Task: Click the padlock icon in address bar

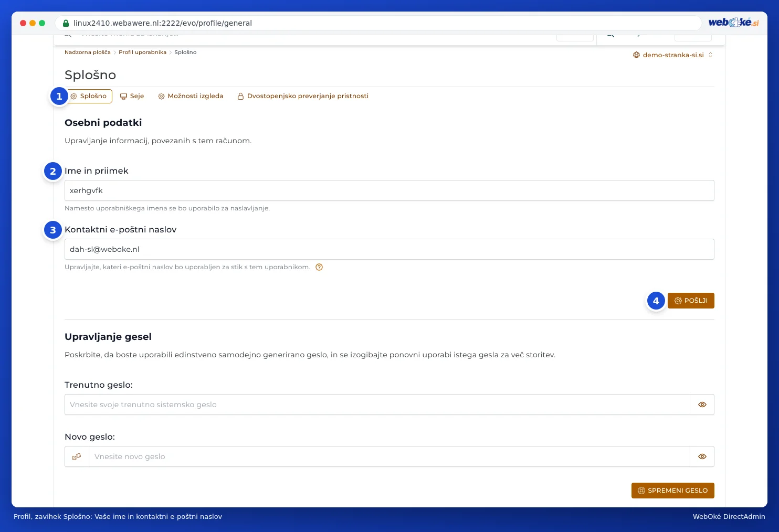Action: (x=66, y=23)
